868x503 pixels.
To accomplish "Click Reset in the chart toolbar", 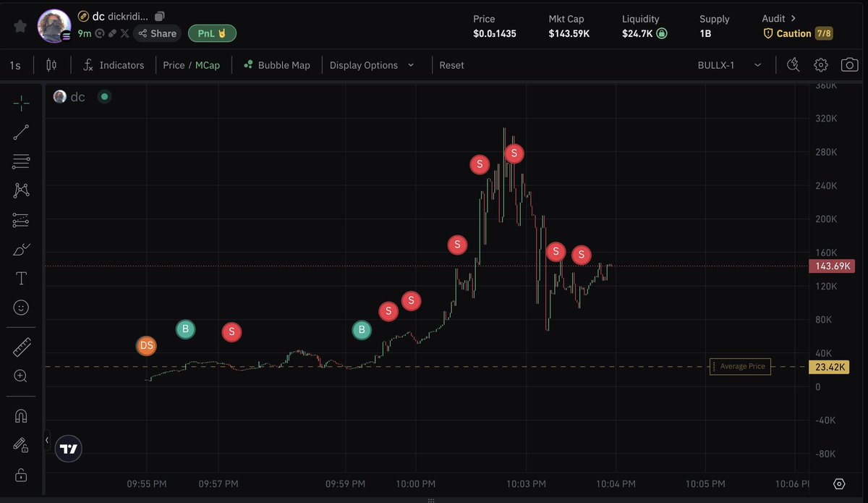I will tap(452, 65).
